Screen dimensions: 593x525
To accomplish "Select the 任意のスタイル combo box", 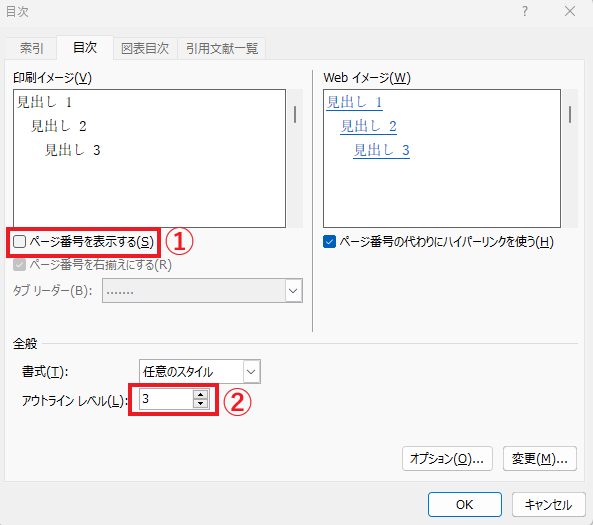I will coord(200,371).
